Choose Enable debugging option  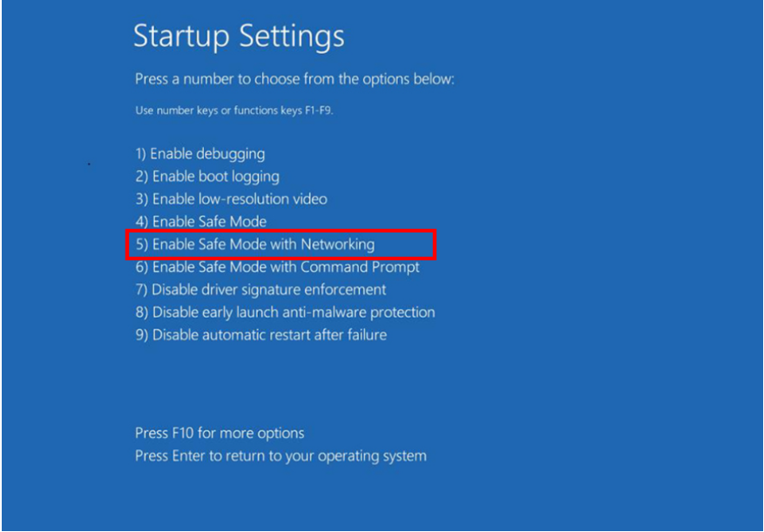(200, 154)
